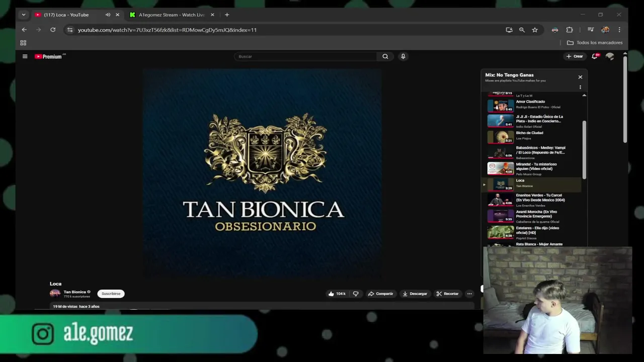Image resolution: width=644 pixels, height=362 pixels.
Task: Open Chrome profile avatar
Action: click(x=605, y=30)
